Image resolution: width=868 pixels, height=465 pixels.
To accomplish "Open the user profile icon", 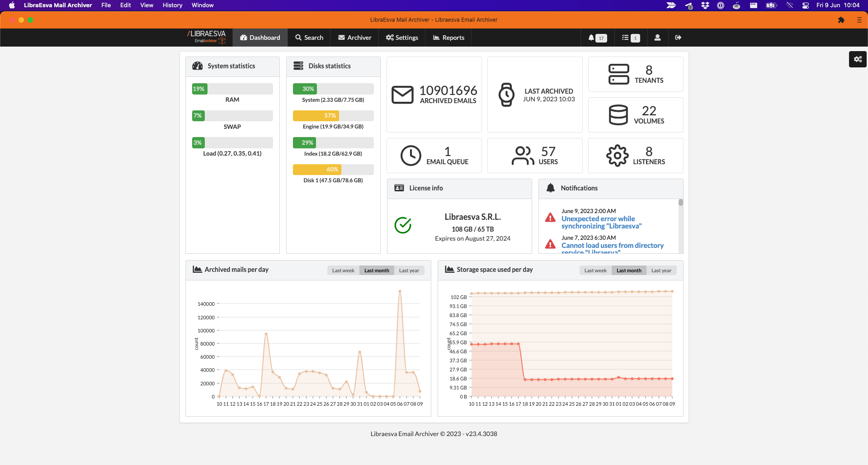I will coord(657,38).
